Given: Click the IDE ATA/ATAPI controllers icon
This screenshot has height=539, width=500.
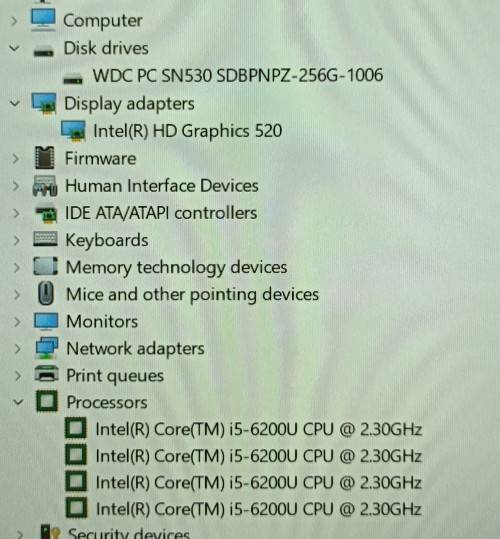Looking at the screenshot, I should [46, 213].
